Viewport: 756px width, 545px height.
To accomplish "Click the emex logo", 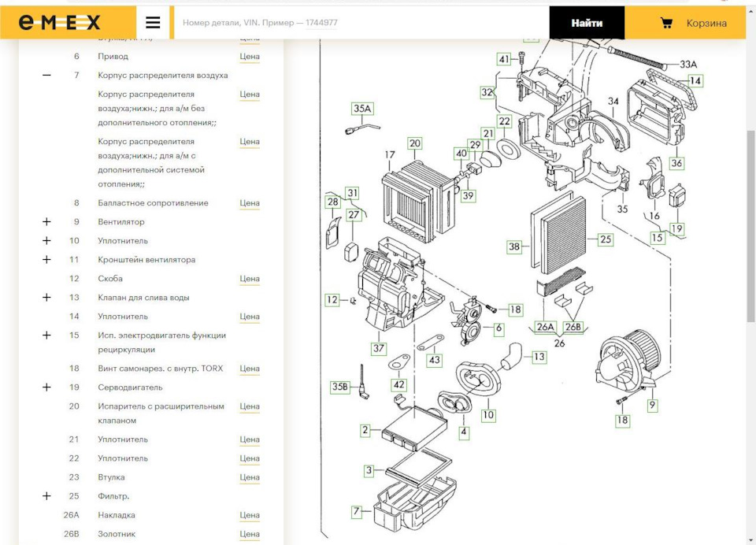I will tap(59, 22).
